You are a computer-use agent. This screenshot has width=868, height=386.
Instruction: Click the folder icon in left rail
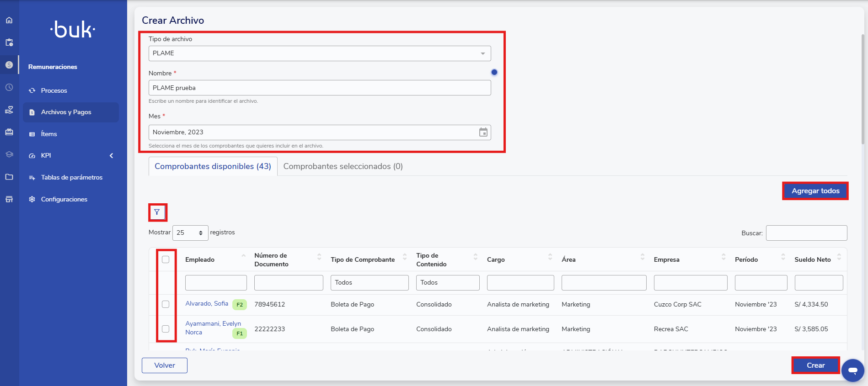(x=9, y=177)
